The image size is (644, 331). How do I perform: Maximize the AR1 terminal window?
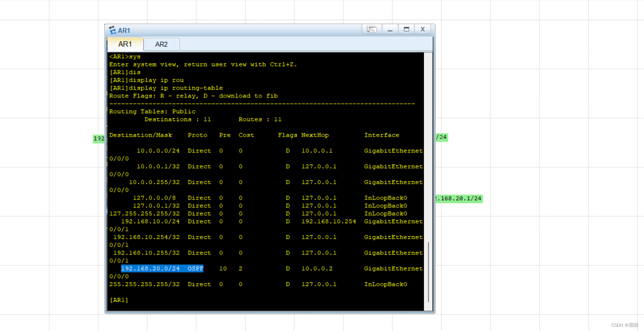[x=406, y=29]
